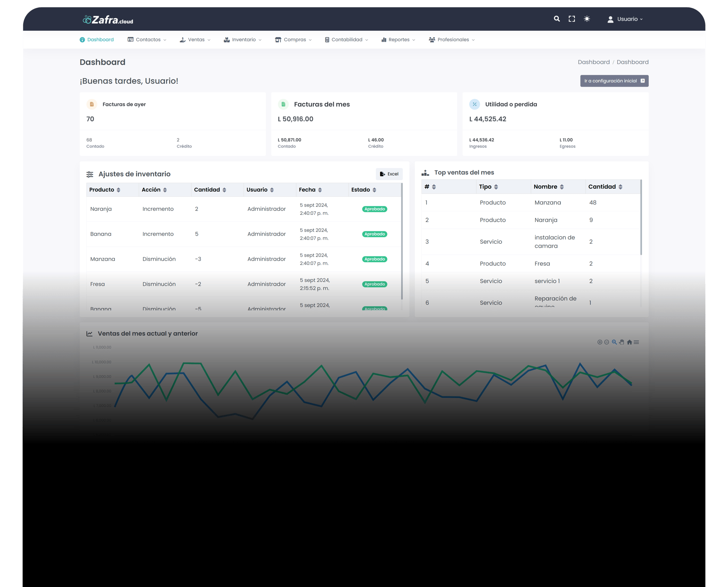Click Aprobado badge in Fresa row
The image size is (728, 587).
click(x=375, y=284)
